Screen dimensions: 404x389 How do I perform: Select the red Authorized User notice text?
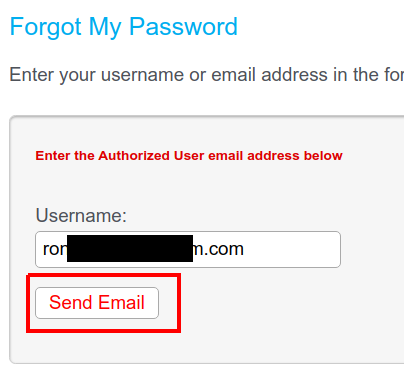tap(189, 156)
